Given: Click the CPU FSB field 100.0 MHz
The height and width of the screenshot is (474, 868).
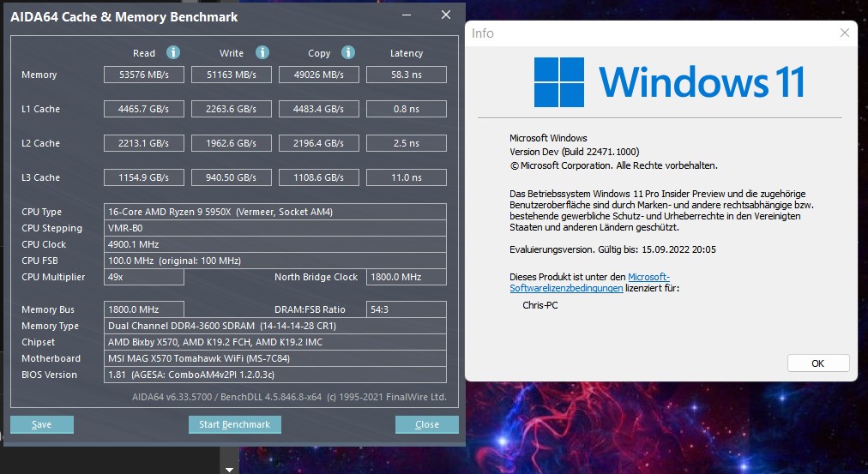Looking at the screenshot, I should [x=275, y=261].
